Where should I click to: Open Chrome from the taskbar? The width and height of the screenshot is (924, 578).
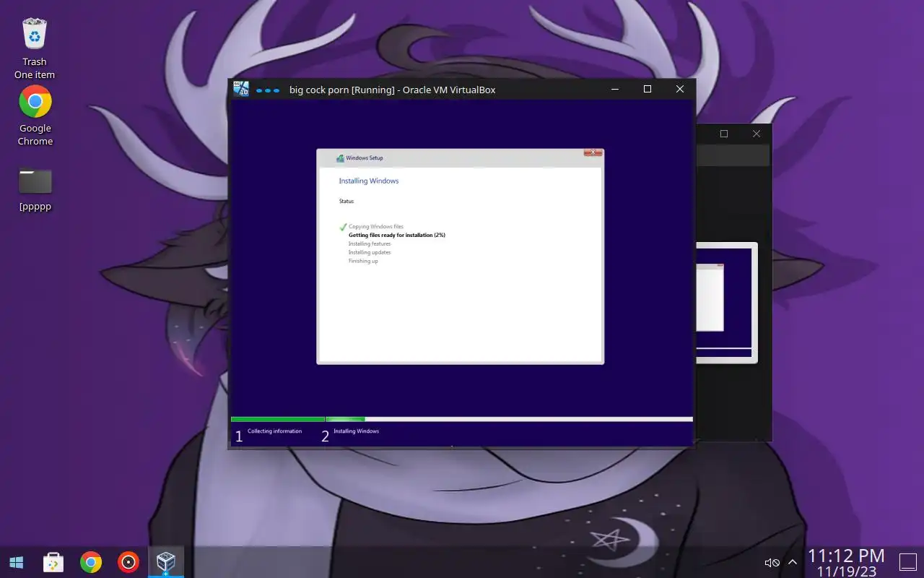(x=91, y=562)
